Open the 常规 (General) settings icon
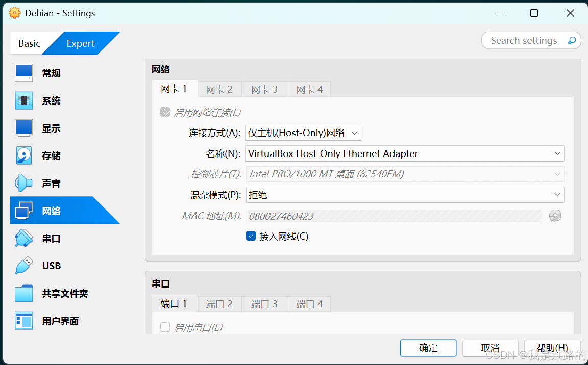This screenshot has width=588, height=365. click(x=23, y=73)
